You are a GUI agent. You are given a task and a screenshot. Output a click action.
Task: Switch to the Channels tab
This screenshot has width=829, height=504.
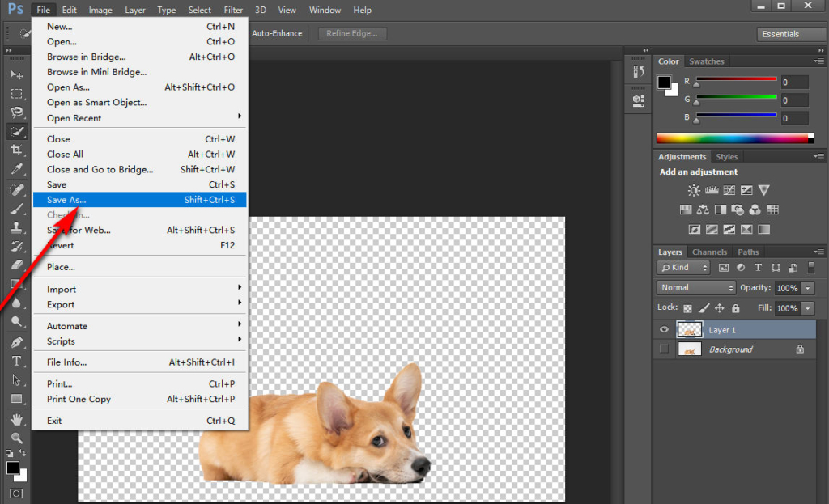710,252
